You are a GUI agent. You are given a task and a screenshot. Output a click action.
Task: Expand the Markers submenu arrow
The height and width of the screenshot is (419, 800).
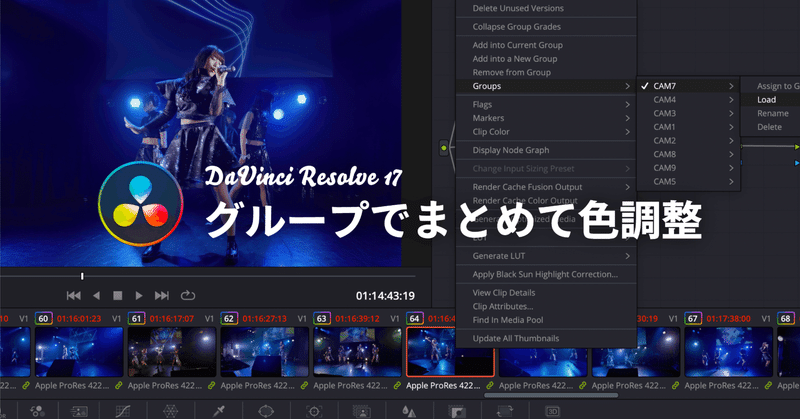coord(628,118)
